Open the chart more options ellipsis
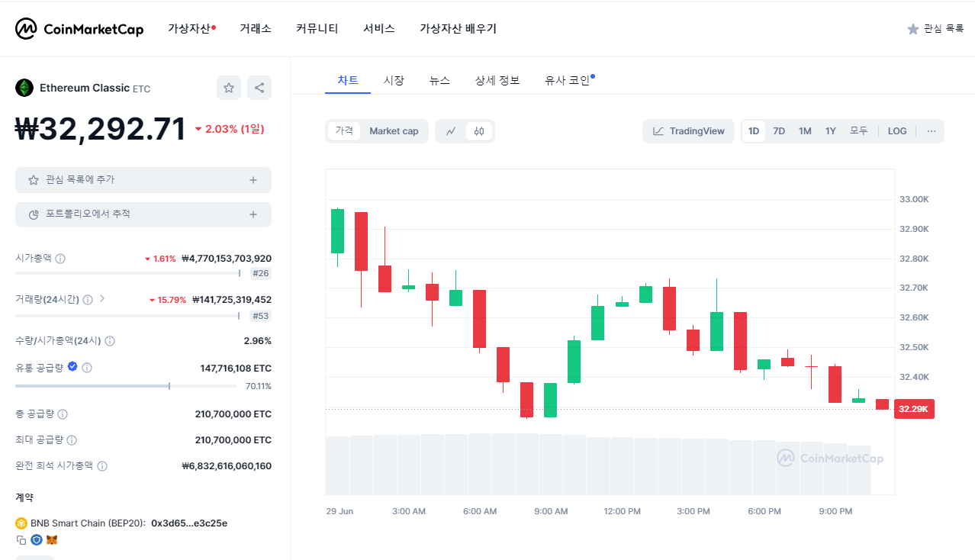Screen dimensions: 975x560 (x=932, y=131)
